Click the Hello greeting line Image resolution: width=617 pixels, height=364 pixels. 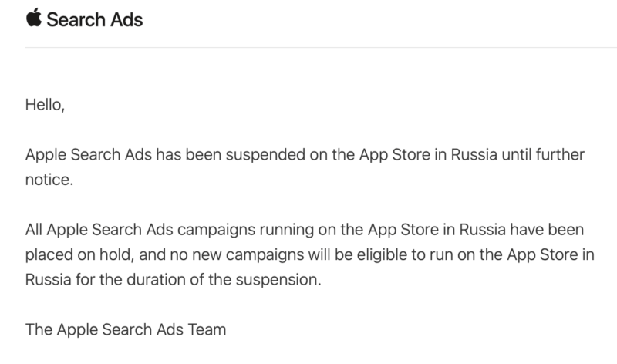45,105
